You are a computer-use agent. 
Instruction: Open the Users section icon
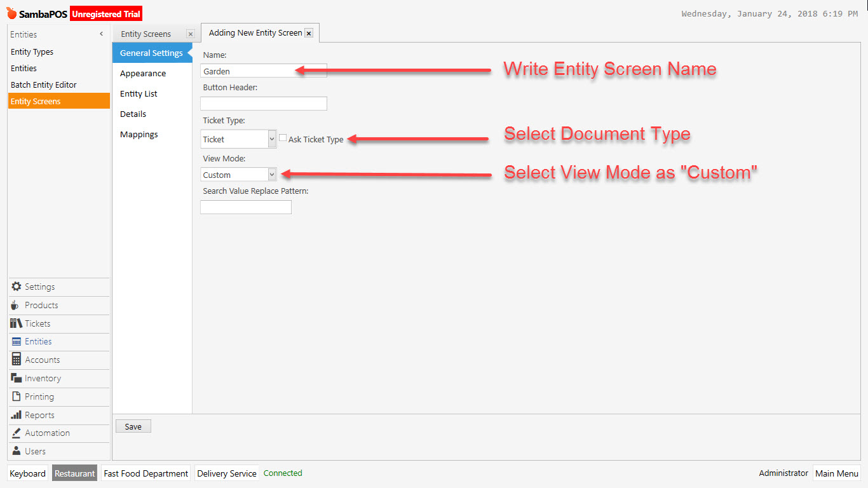pyautogui.click(x=15, y=451)
